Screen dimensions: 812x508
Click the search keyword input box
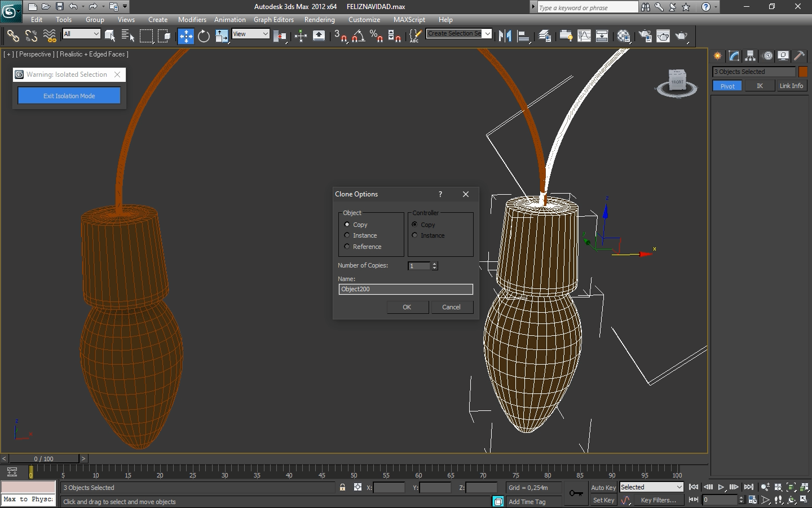click(586, 7)
